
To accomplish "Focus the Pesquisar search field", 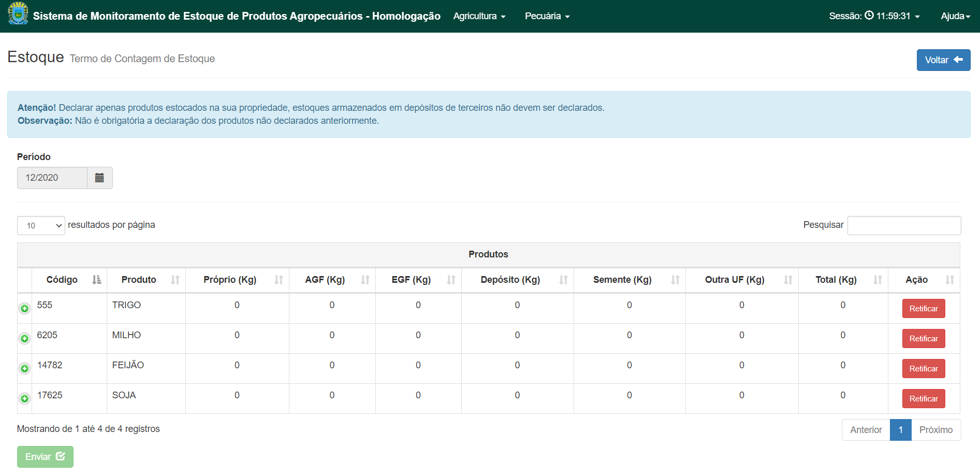I will click(904, 225).
